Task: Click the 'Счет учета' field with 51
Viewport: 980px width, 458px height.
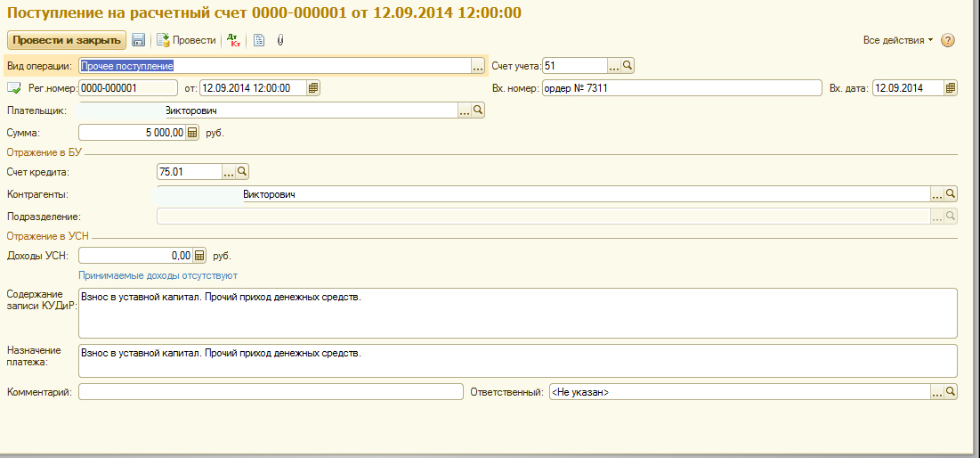Action: point(574,66)
